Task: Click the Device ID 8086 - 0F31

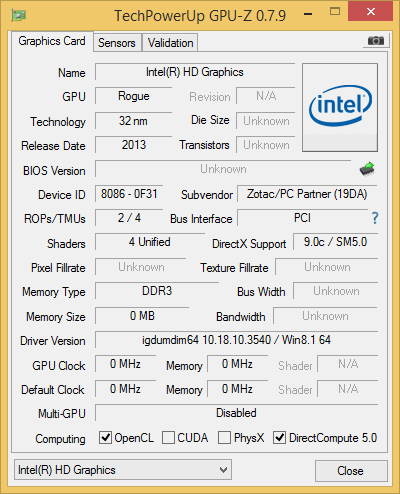Action: pos(129,194)
